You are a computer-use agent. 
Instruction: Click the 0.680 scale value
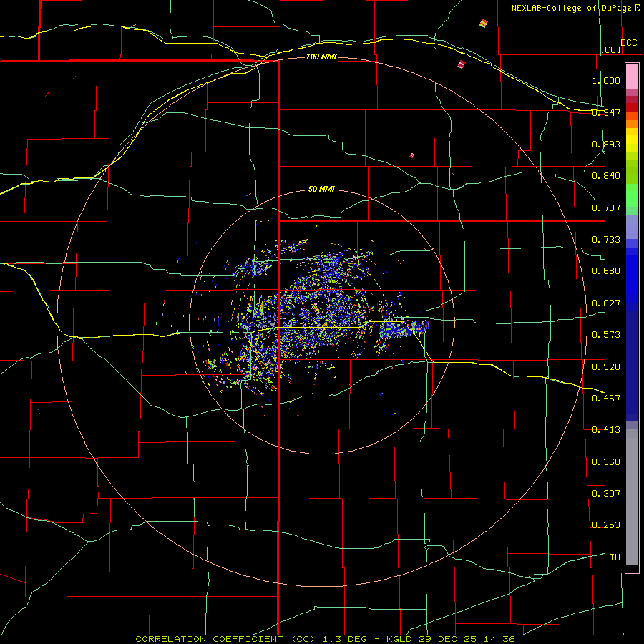coord(606,271)
